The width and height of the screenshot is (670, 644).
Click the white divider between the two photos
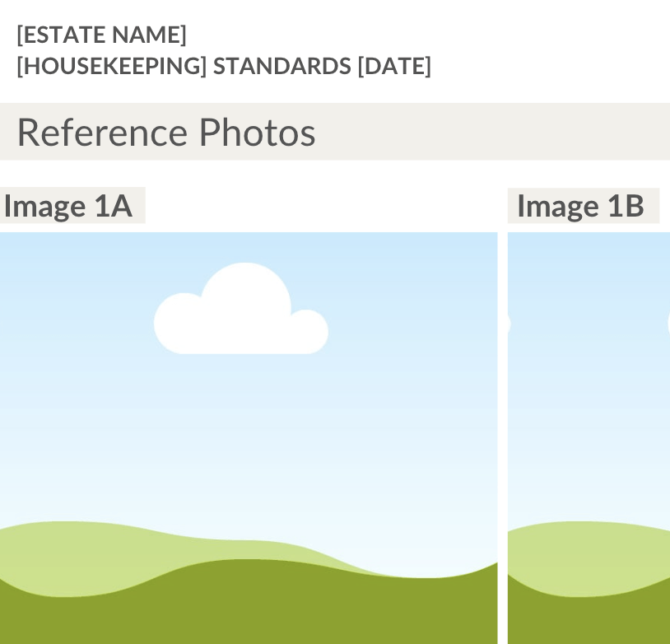pos(502,436)
